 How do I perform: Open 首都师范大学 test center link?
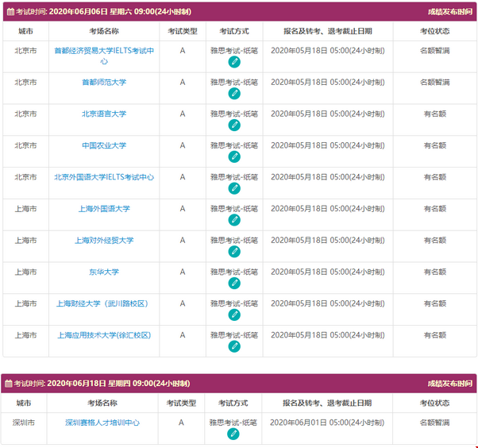(104, 83)
